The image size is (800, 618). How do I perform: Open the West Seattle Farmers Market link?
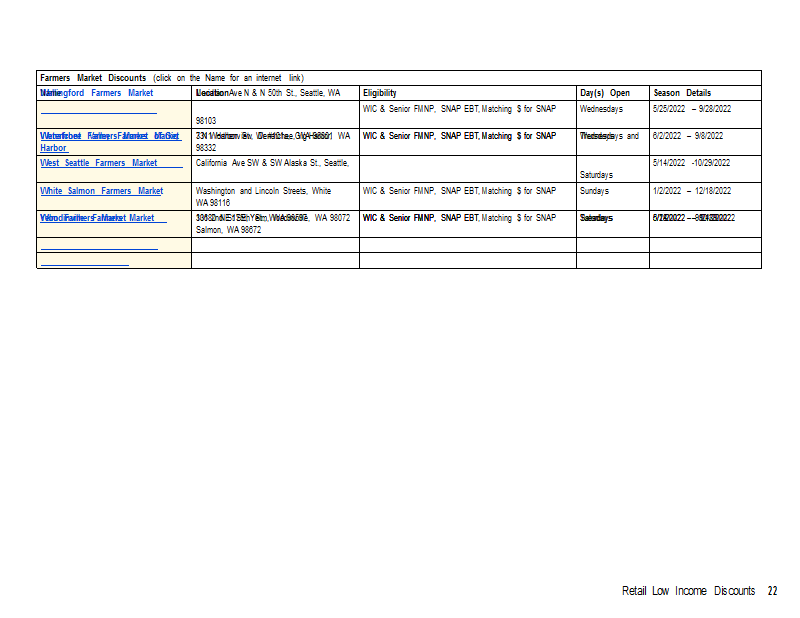(x=98, y=163)
